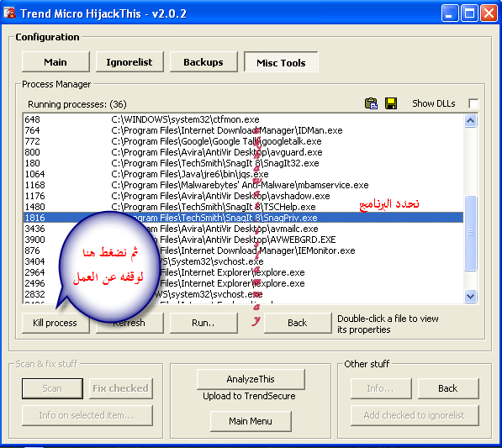Select the process row 3404 svchost.exe
502x448 pixels.
(x=243, y=261)
